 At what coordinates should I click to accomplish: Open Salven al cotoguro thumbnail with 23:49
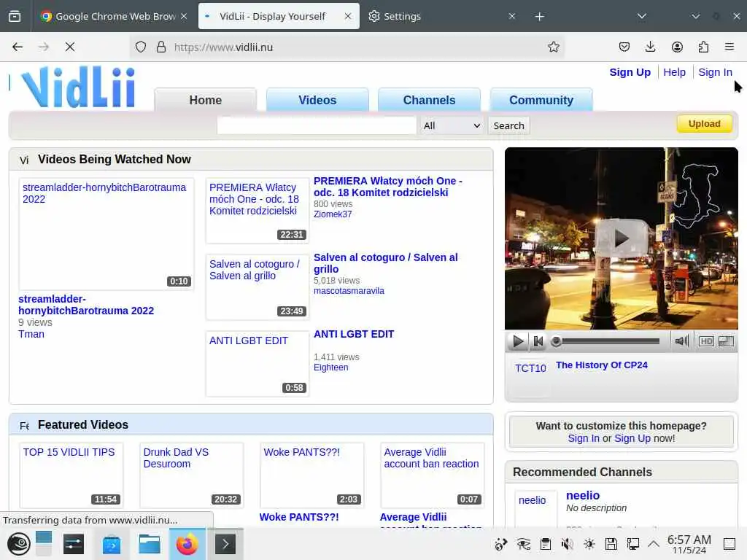(x=258, y=287)
